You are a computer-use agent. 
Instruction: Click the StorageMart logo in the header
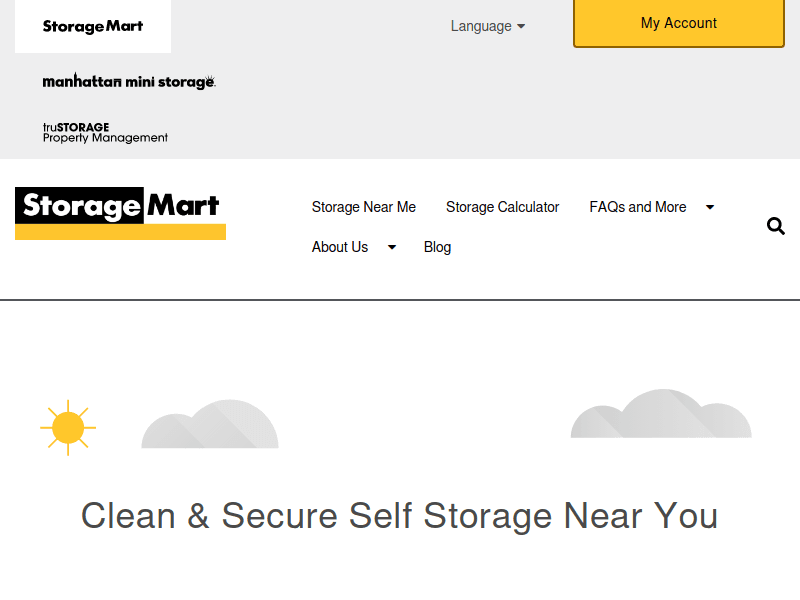tap(119, 207)
